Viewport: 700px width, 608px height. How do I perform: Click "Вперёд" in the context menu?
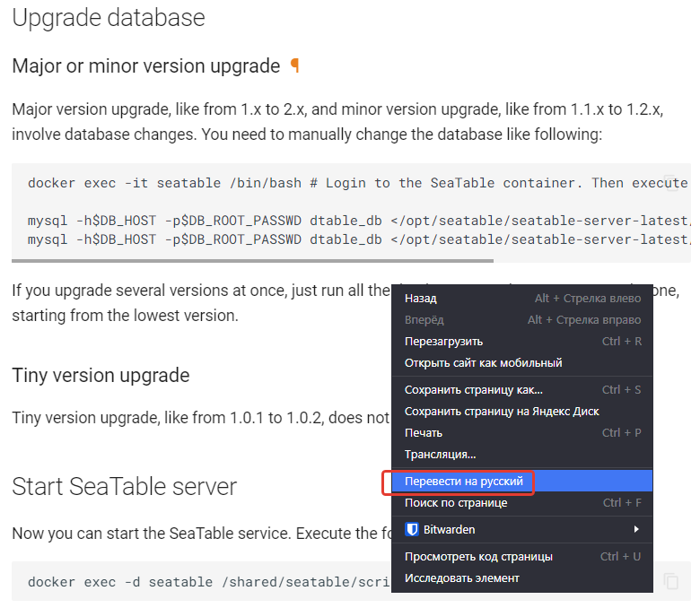(x=424, y=319)
